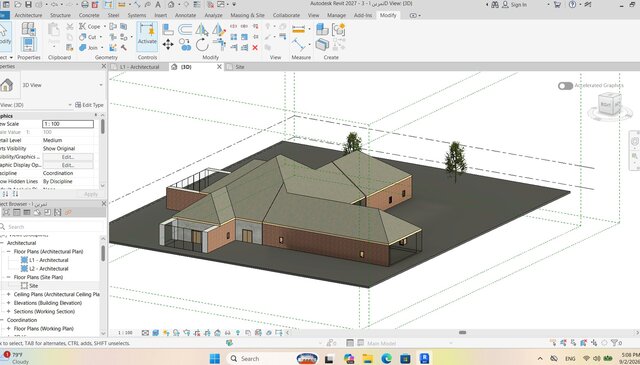Click the 1 : 100 scale button in view bar
This screenshot has height=365, width=640.
[125, 333]
